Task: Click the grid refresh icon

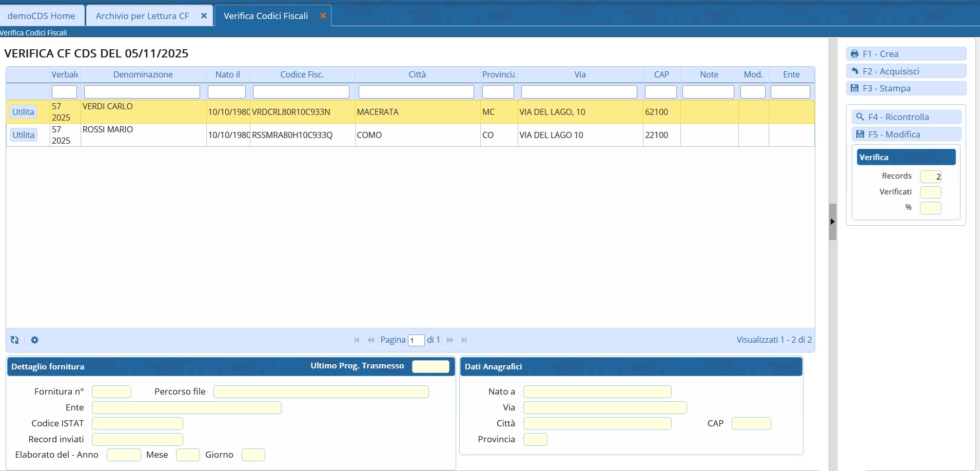Action: click(x=14, y=340)
